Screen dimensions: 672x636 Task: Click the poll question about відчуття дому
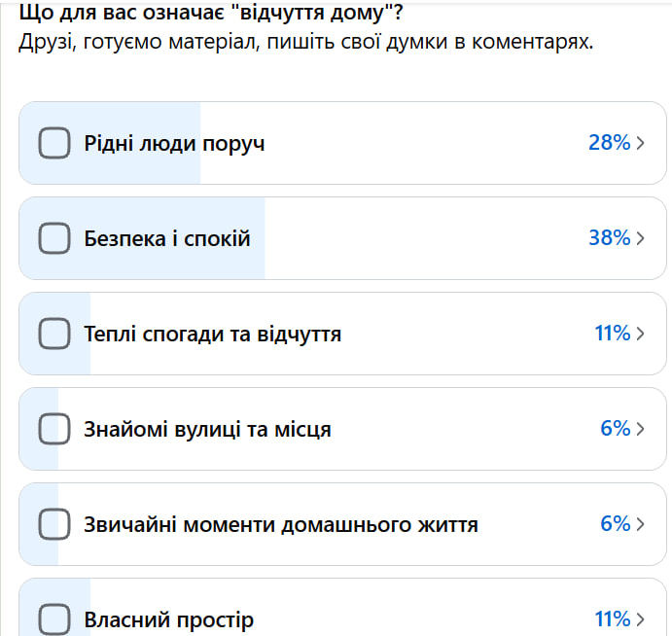(211, 13)
